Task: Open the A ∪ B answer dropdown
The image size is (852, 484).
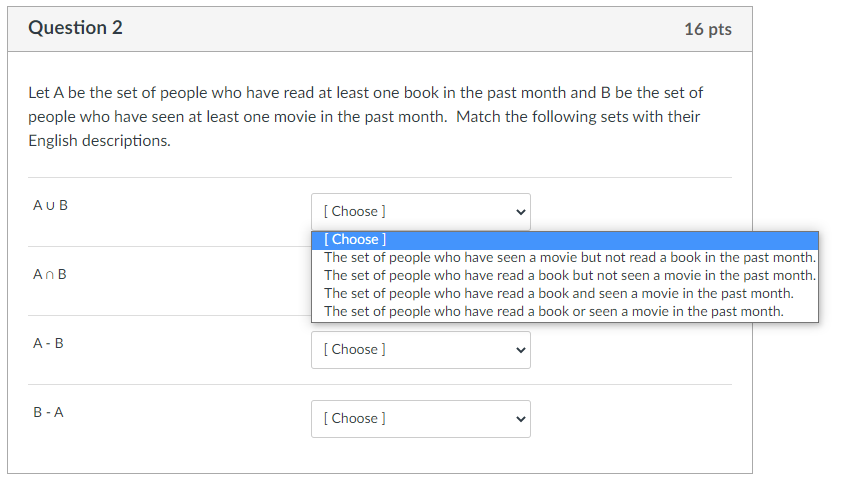Action: (x=420, y=211)
